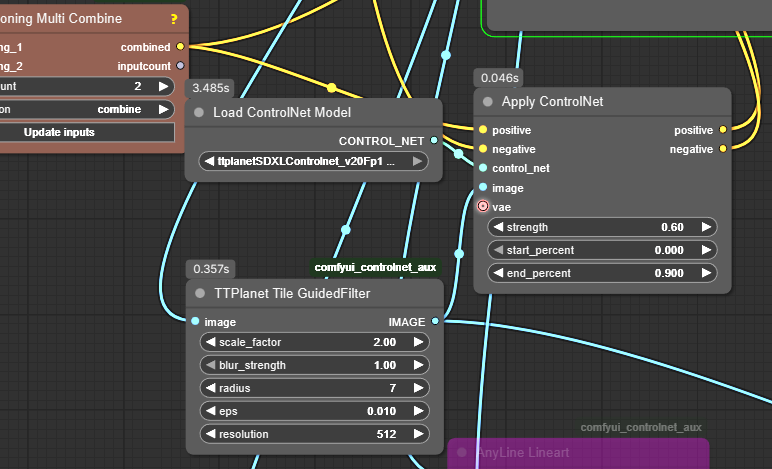Decrease the resolution value
Screen dimensions: 772x469
[211, 434]
